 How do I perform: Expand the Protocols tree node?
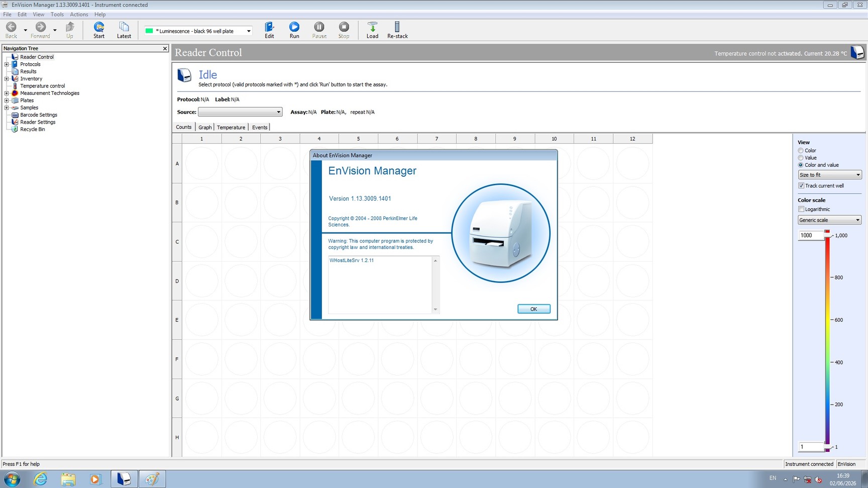[7, 64]
